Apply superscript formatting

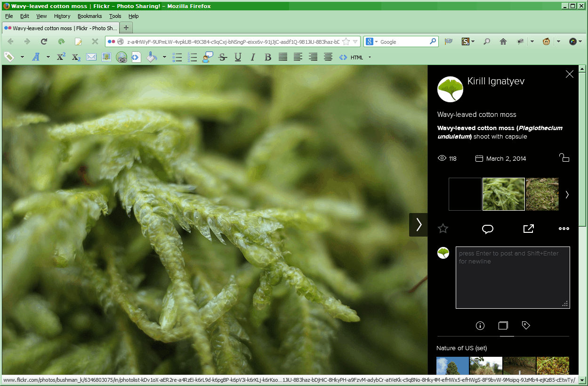(x=61, y=57)
